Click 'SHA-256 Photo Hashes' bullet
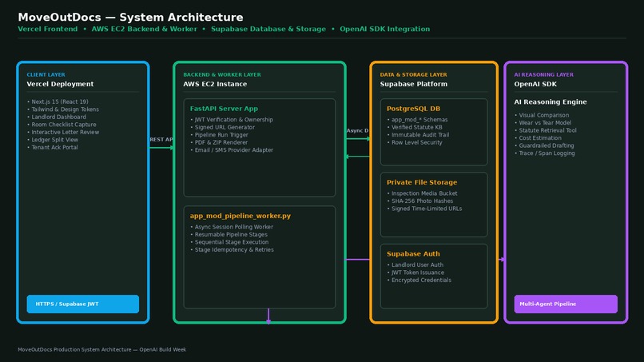 coord(420,201)
